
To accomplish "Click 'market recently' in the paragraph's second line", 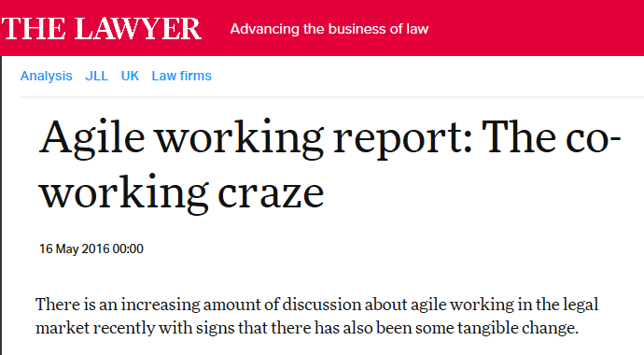I will [95, 328].
